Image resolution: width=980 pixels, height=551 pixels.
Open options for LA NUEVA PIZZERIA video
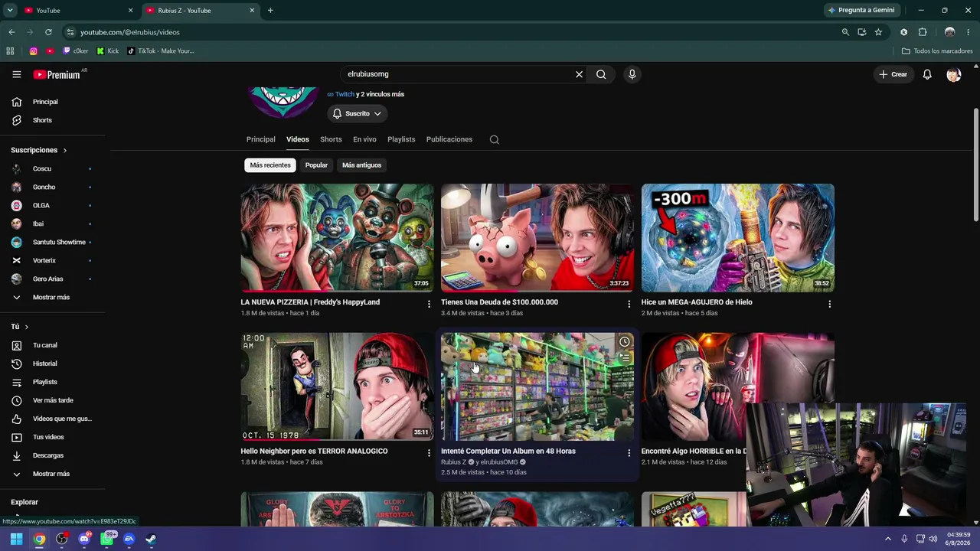(429, 304)
